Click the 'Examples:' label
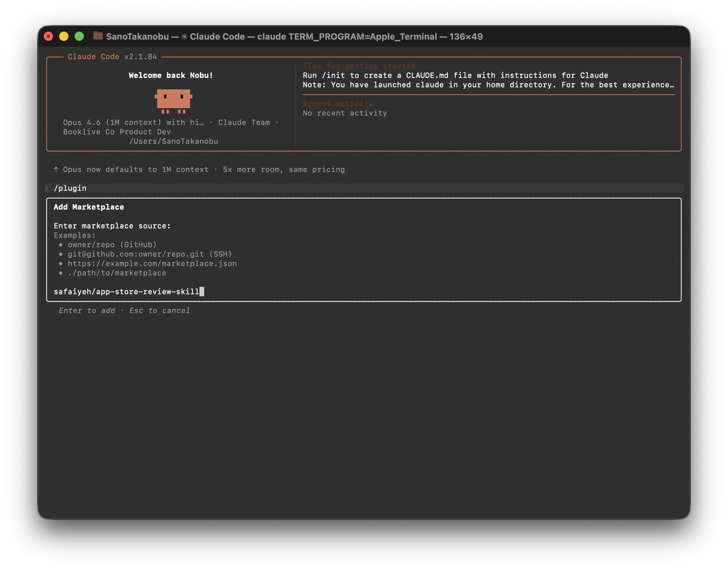The width and height of the screenshot is (728, 569). coord(75,235)
